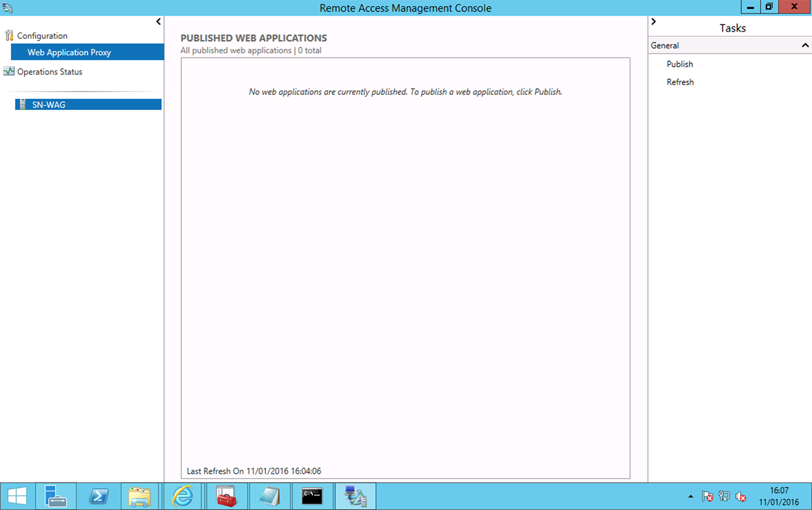
Task: Click the 'No web applications are currently published' message
Action: (405, 91)
